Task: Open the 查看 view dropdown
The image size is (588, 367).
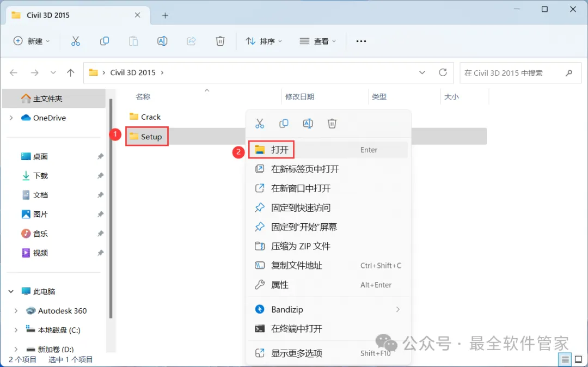Action: point(317,41)
